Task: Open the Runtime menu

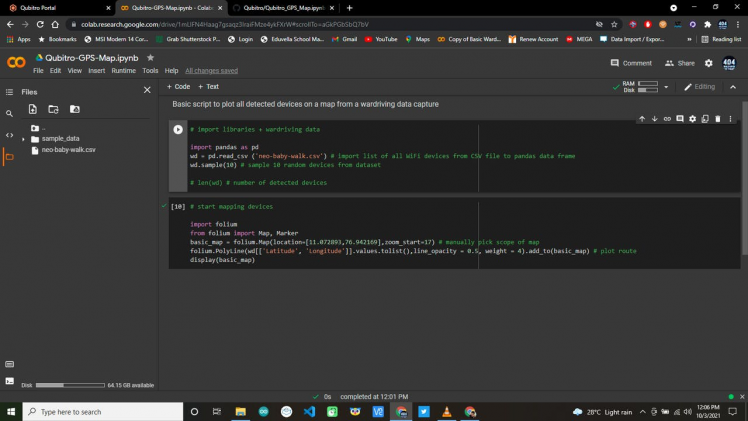Action: (x=123, y=71)
